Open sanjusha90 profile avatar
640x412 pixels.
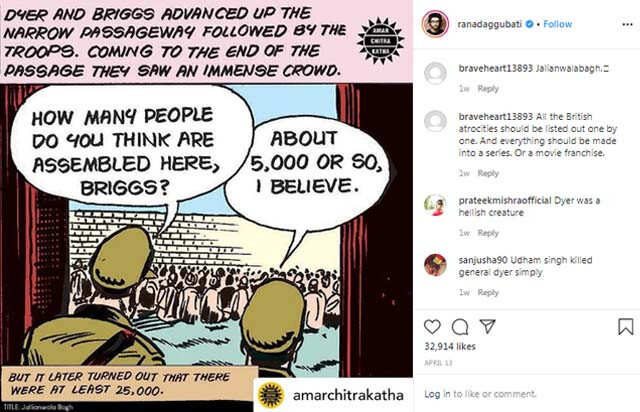[x=436, y=265]
